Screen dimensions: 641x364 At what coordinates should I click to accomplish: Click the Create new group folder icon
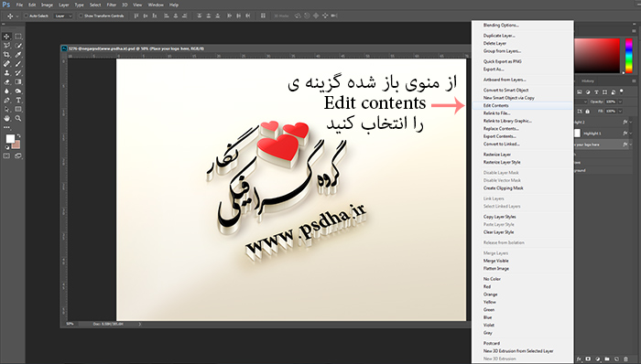(x=607, y=359)
